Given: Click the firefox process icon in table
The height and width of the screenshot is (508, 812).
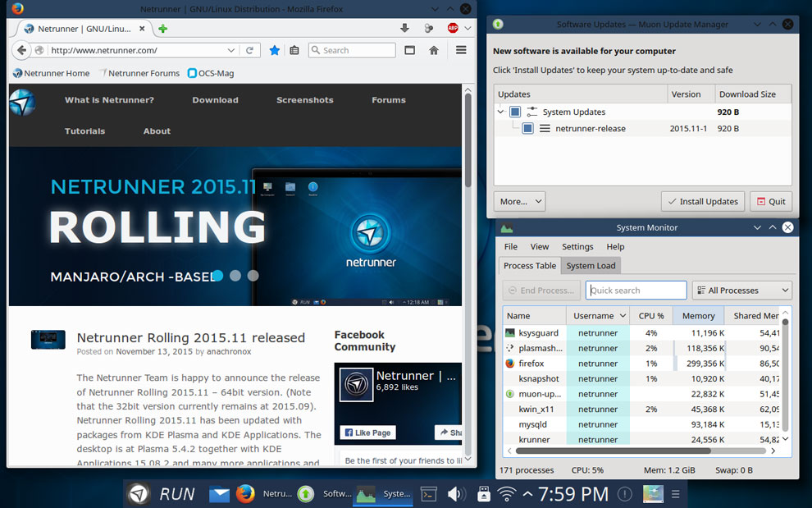Looking at the screenshot, I should coord(510,364).
